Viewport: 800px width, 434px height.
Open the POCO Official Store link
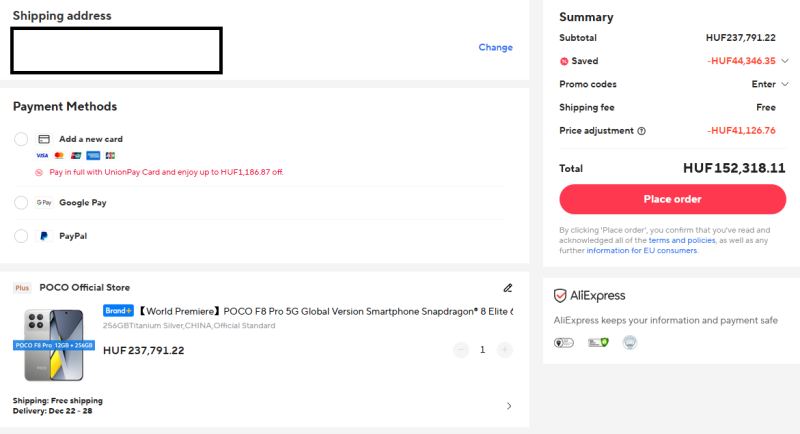pos(85,288)
